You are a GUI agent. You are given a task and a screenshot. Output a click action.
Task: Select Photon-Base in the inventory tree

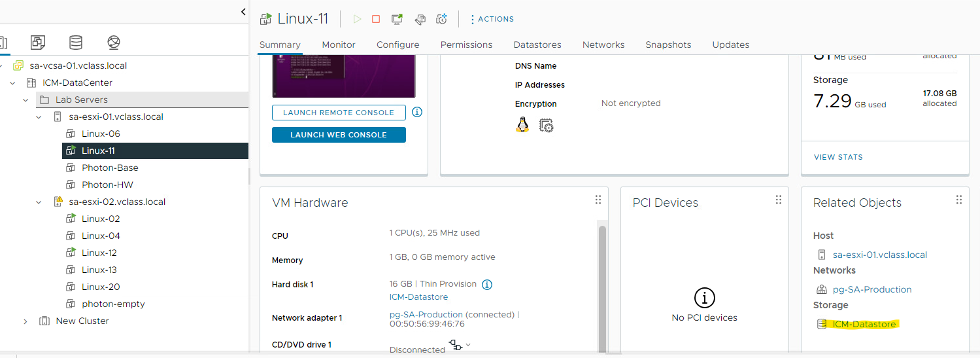click(110, 168)
